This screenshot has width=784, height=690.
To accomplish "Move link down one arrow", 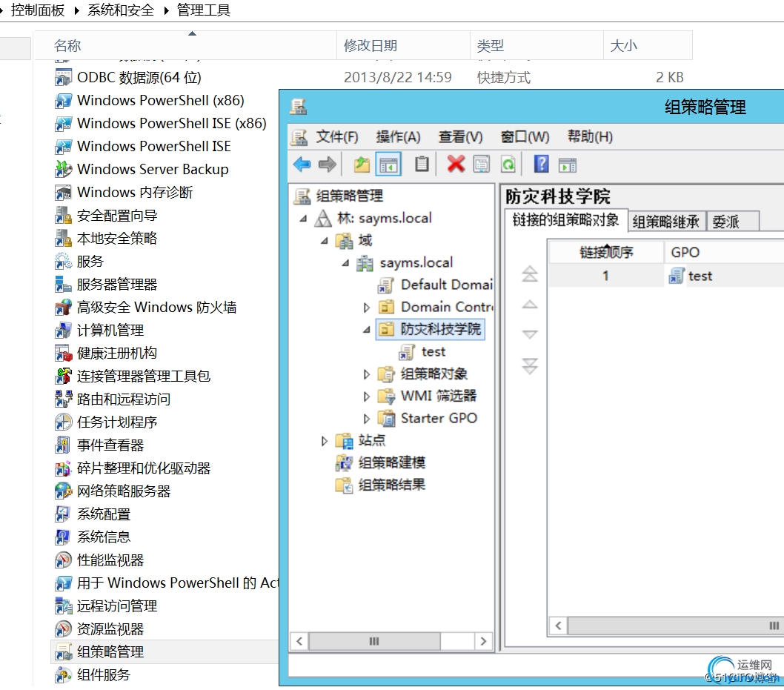I will (x=530, y=334).
